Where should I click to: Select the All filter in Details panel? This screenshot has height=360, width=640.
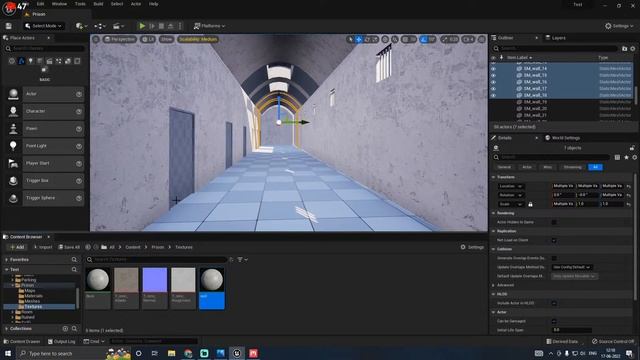[x=595, y=167]
